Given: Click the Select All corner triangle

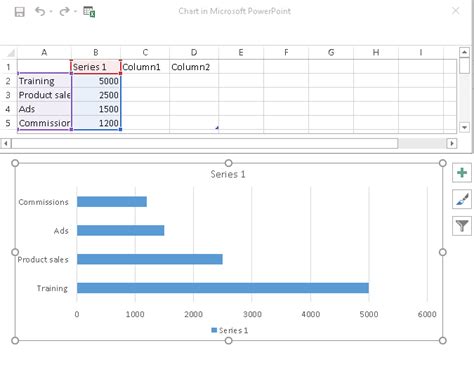Looking at the screenshot, I should pos(11,53).
